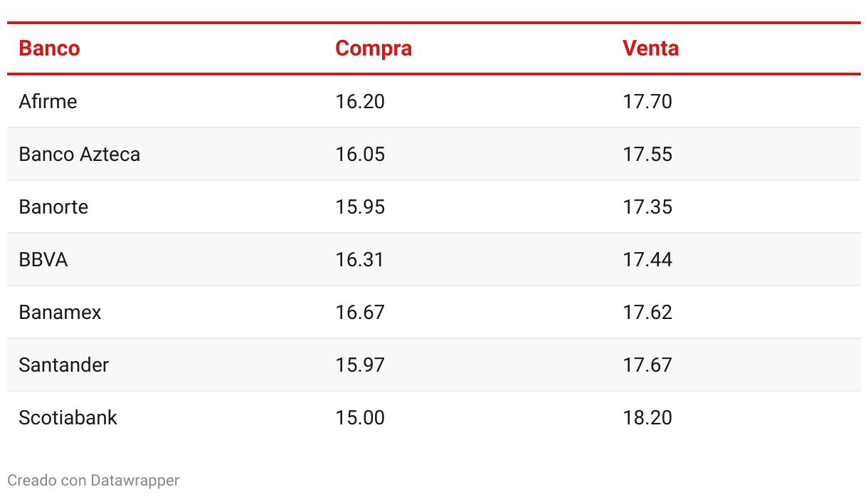Select the Scotiabank bank name

[68, 417]
